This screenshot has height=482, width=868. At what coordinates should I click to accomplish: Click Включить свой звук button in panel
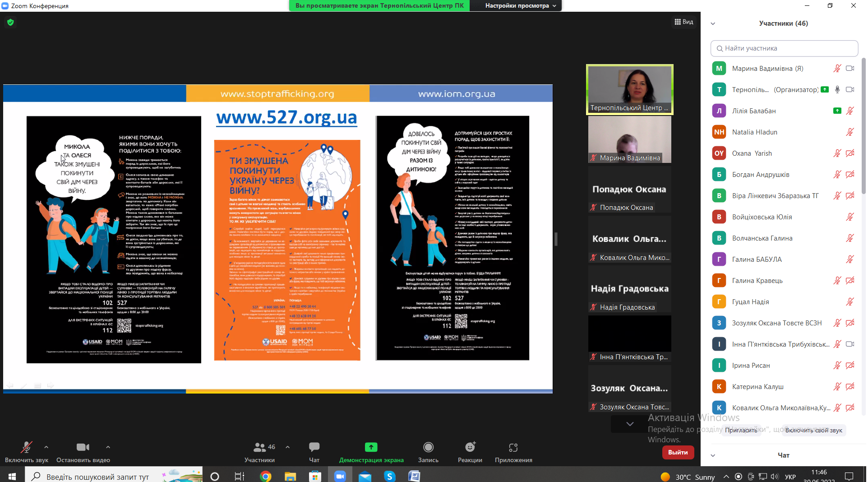813,430
